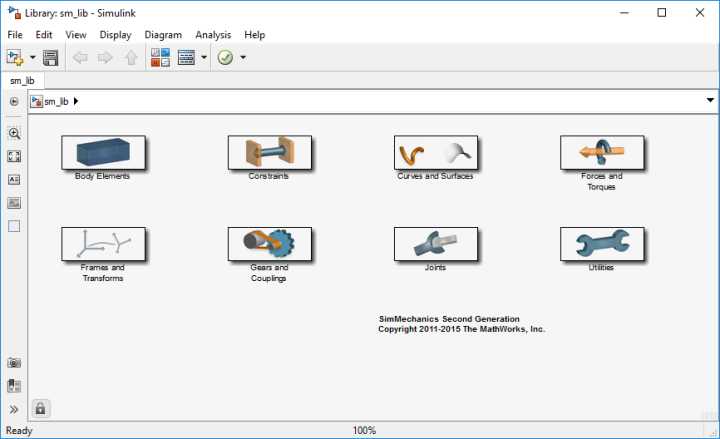Click the Forward navigation arrow
This screenshot has height=439, width=720.
coord(105,58)
